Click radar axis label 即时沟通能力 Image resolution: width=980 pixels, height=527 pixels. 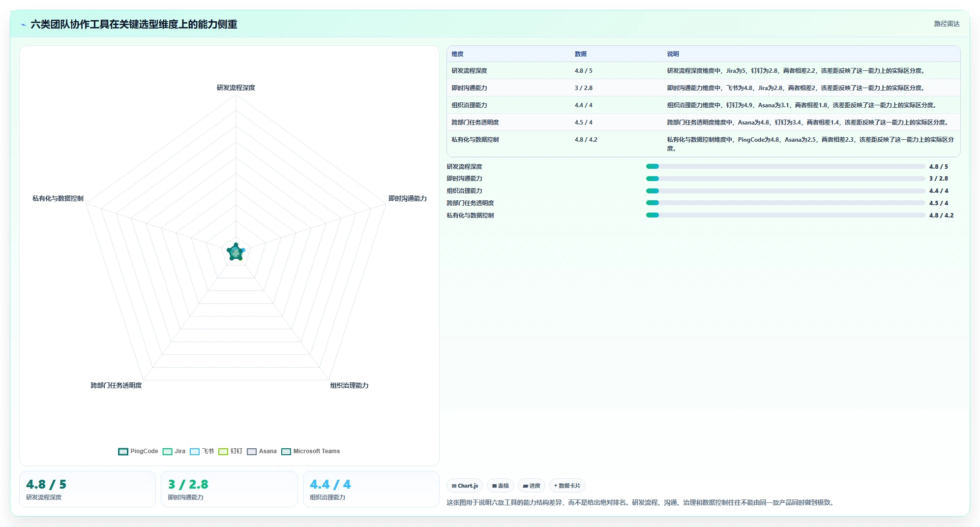click(x=408, y=198)
